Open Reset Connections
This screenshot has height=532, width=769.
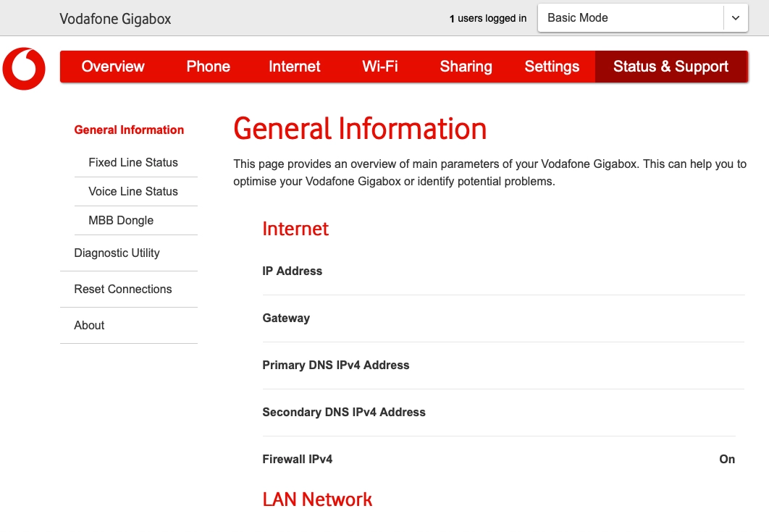(123, 289)
